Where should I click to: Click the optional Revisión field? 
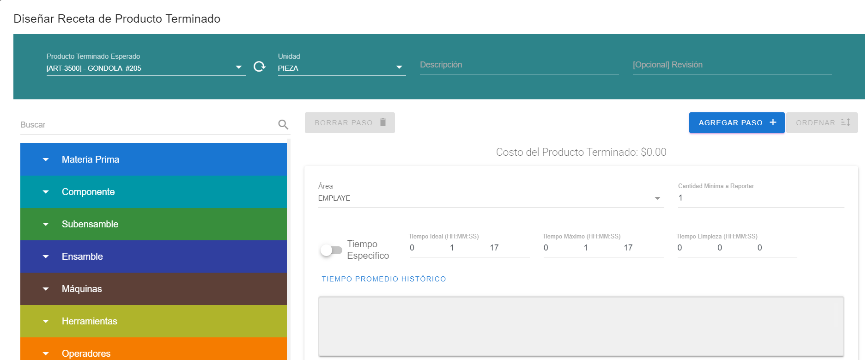(x=732, y=65)
